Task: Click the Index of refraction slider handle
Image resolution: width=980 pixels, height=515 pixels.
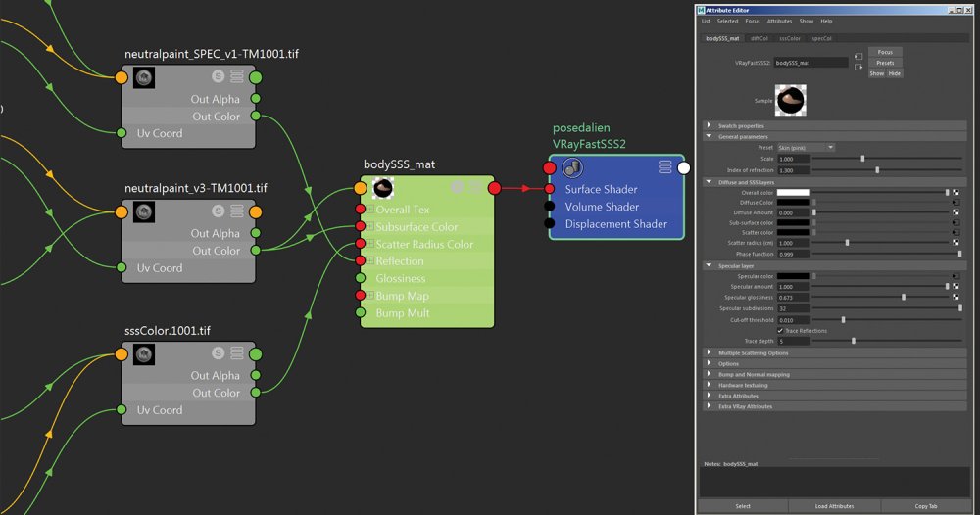Action: [x=877, y=169]
